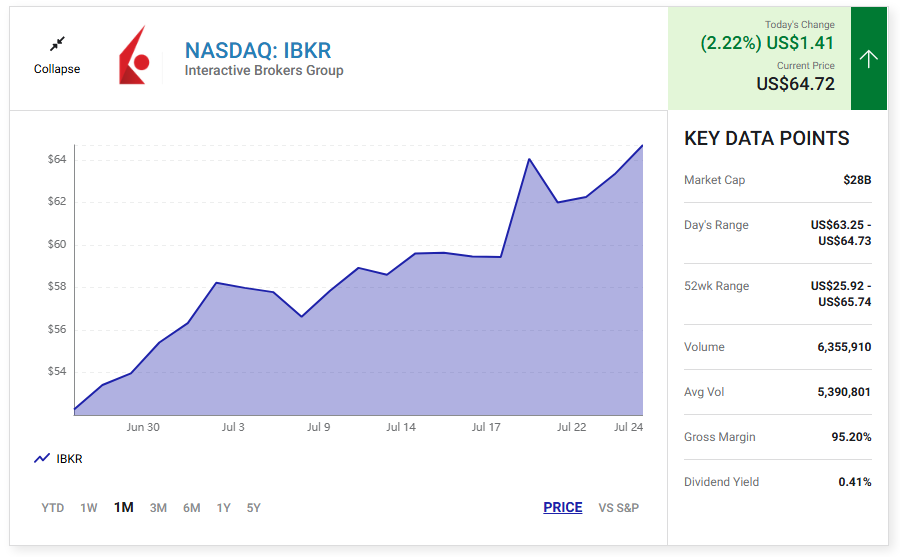Viewport: 900px width, 557px height.
Task: Click the Interactive Brokers Group company name
Action: (264, 71)
